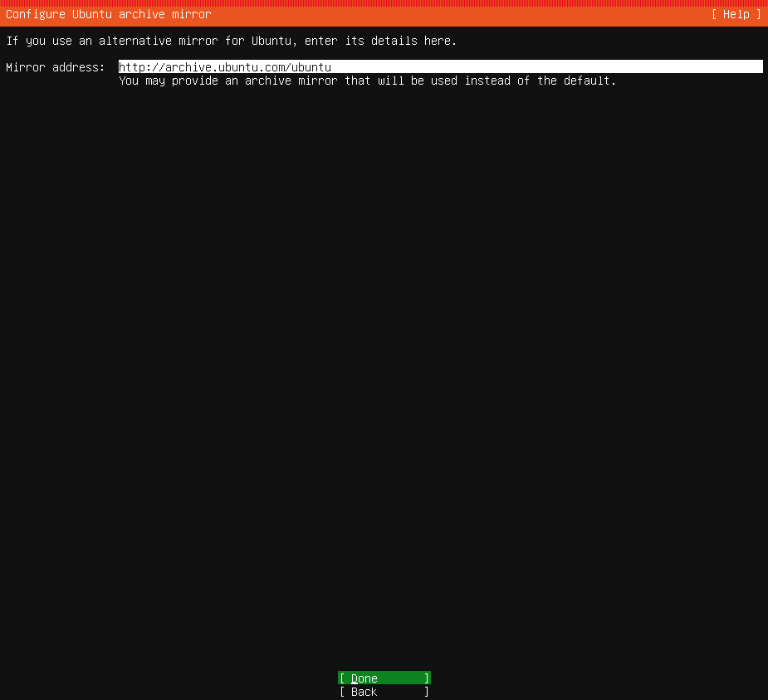Click the 'Mirror address:' label

56,67
